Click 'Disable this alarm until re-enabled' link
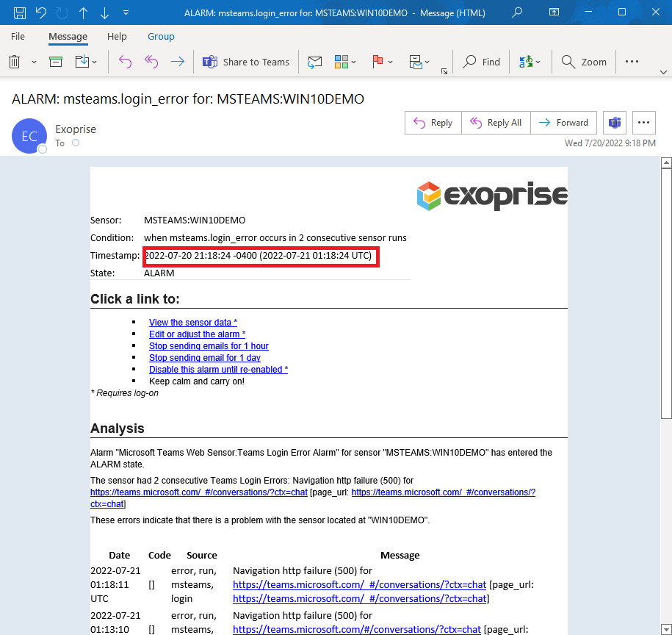This screenshot has height=635, width=672. click(x=219, y=370)
